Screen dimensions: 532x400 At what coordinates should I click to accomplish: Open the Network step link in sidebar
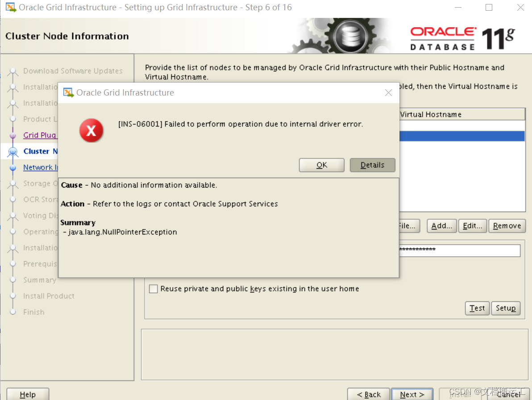click(x=40, y=167)
